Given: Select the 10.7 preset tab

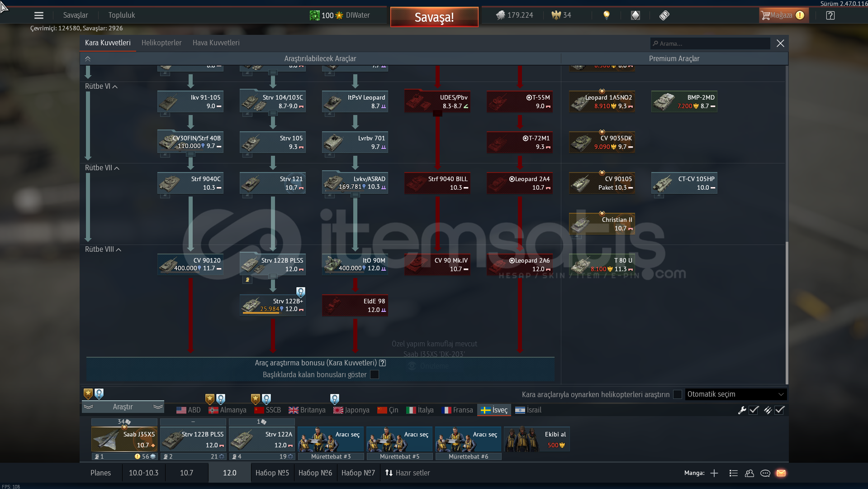Looking at the screenshot, I should pyautogui.click(x=186, y=473).
